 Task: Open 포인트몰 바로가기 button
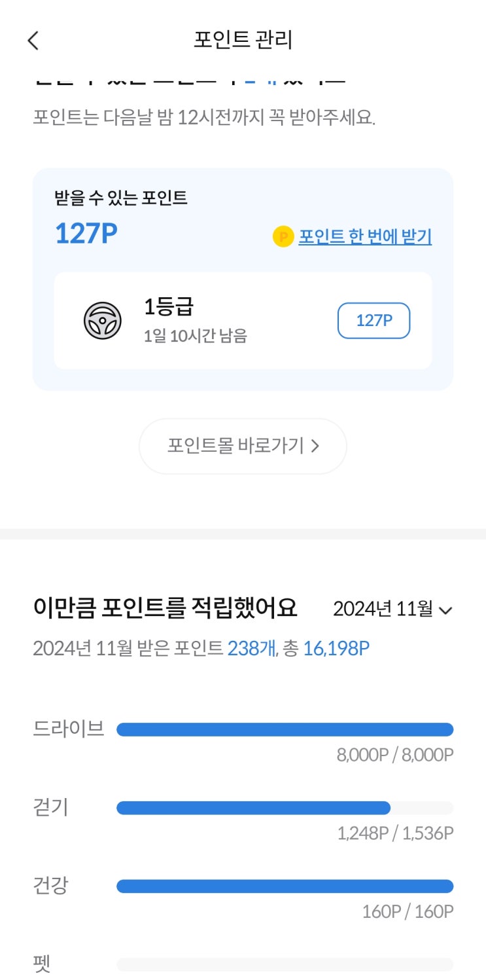point(243,446)
